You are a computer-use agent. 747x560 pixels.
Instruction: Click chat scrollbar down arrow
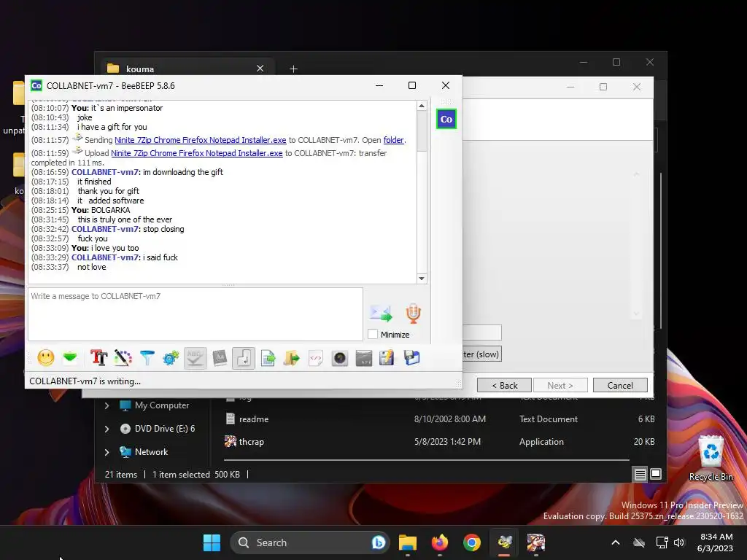point(422,279)
